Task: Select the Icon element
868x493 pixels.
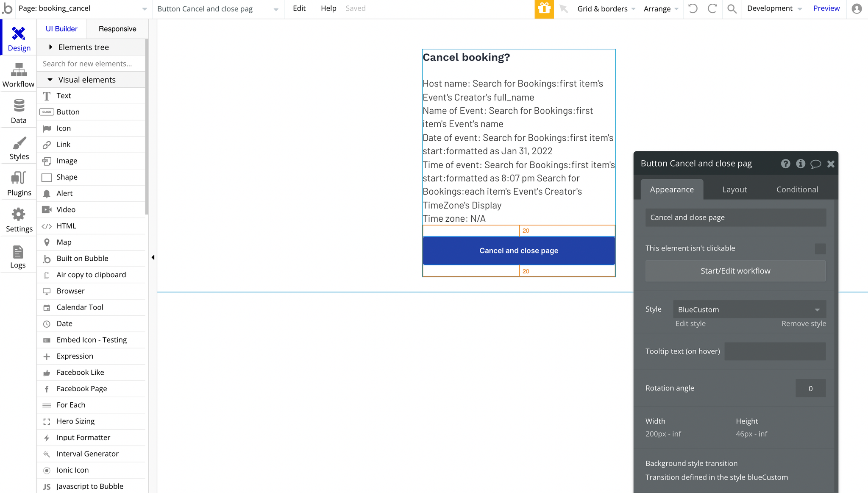Action: [x=91, y=128]
